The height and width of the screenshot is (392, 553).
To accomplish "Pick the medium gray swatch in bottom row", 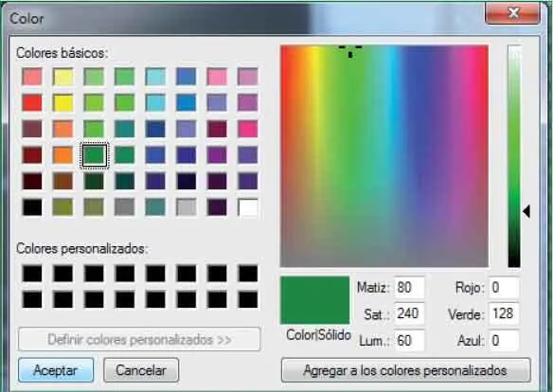I will pos(124,207).
